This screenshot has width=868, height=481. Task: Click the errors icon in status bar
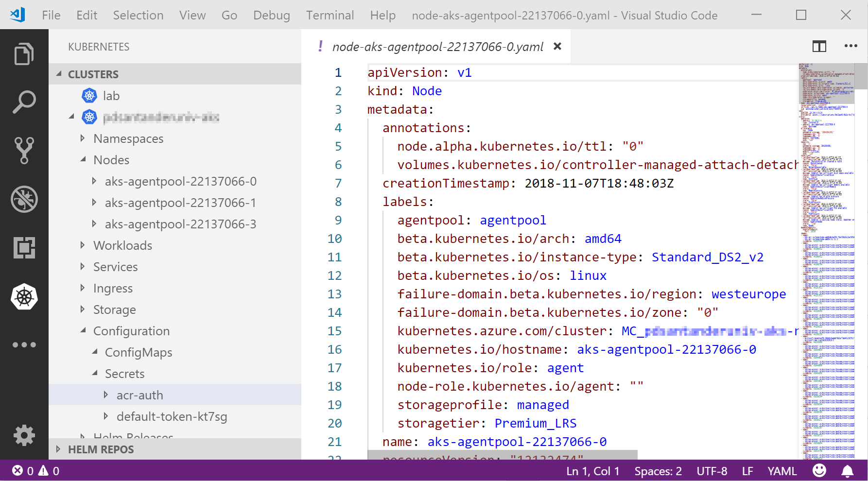pos(17,471)
